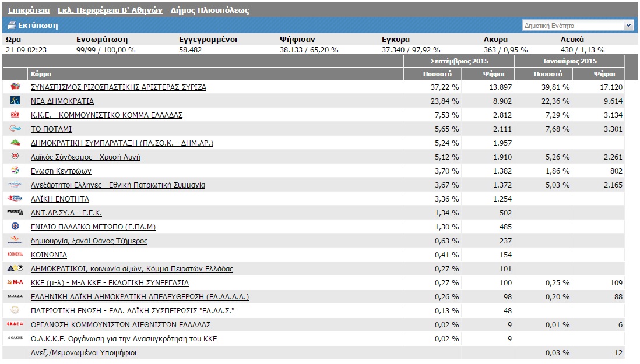Open ΕΛΛΗΝΙΚΗ ΛΑΪΚΗ ΔΗΜΟΚΡΑΤΙΚΗ ΑΠΕΛΕΥΘΕΡΩΣΗ link
The width and height of the screenshot is (640, 364).
coord(139,297)
